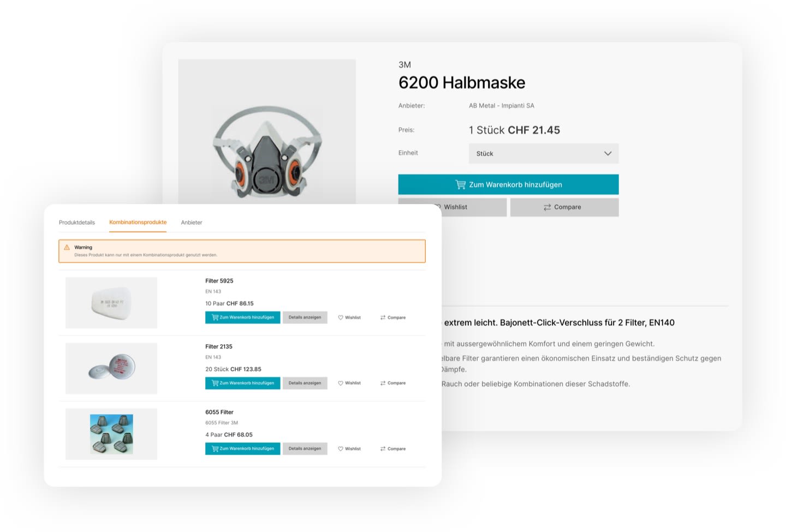Switch to the Produktdetails tab

click(x=77, y=223)
